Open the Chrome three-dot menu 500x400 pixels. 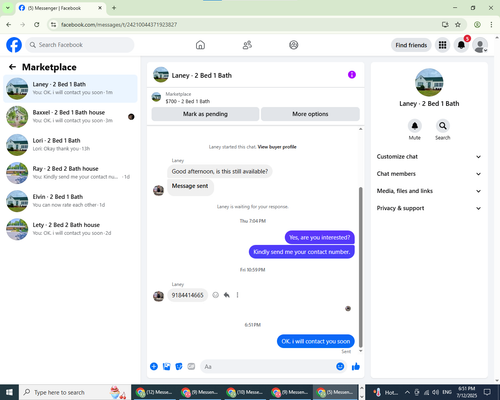pyautogui.click(x=491, y=24)
